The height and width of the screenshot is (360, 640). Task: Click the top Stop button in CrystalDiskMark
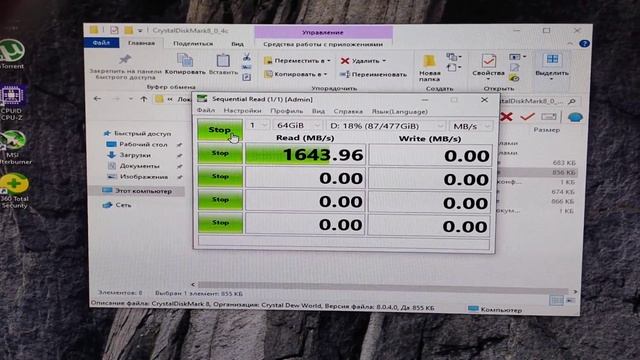pos(220,129)
